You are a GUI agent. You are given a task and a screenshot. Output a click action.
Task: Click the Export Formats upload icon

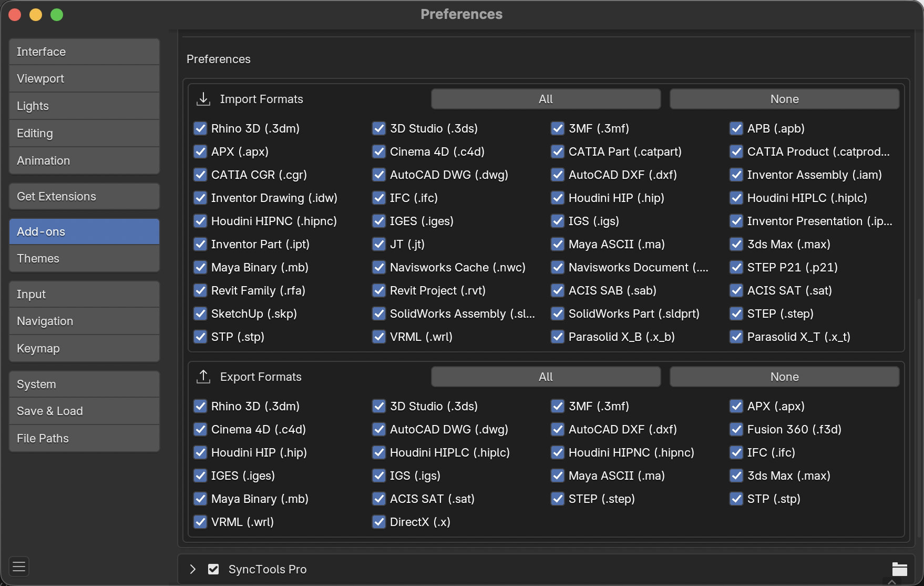pos(203,377)
